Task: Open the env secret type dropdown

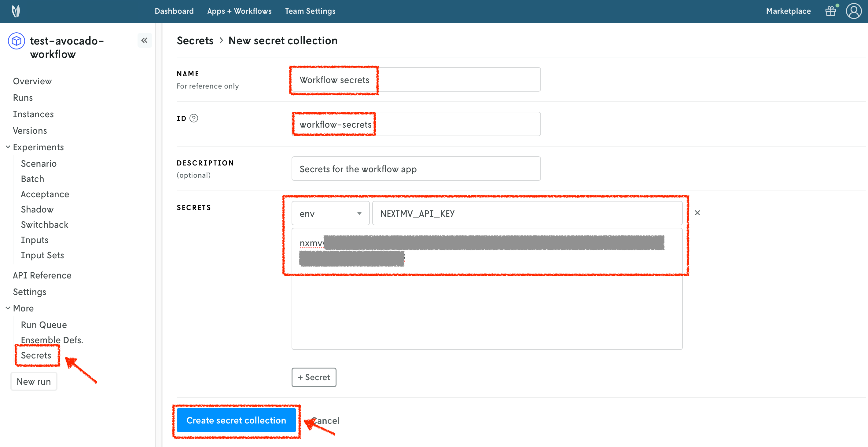Action: coord(330,213)
